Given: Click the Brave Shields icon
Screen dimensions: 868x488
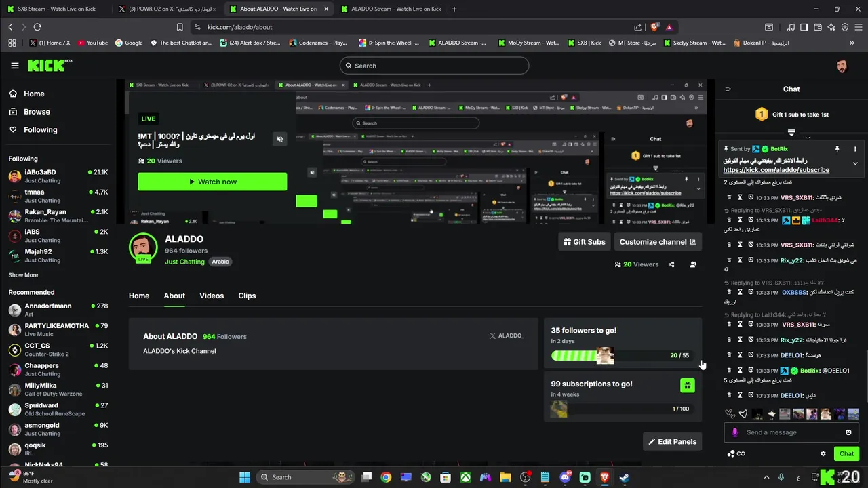Looking at the screenshot, I should pyautogui.click(x=654, y=27).
